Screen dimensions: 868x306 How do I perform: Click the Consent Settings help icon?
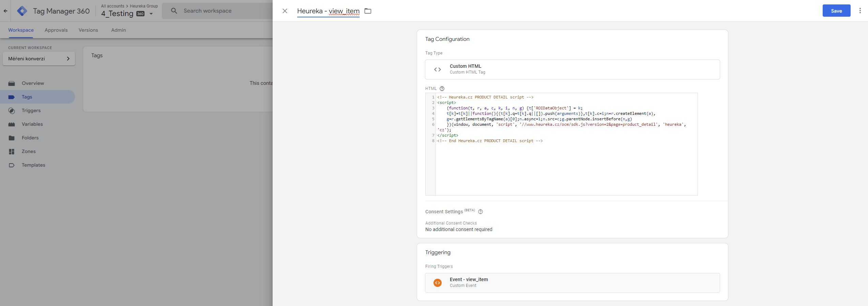pos(481,212)
